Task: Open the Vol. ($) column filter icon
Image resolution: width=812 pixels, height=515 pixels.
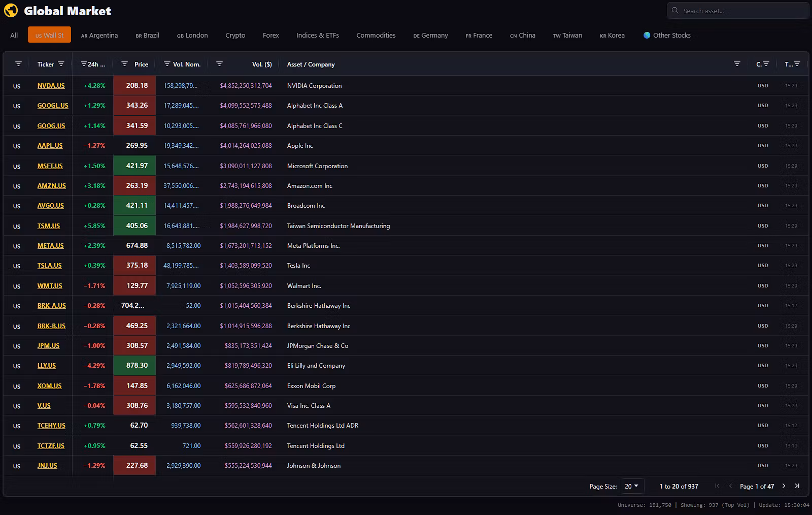Action: tap(219, 64)
